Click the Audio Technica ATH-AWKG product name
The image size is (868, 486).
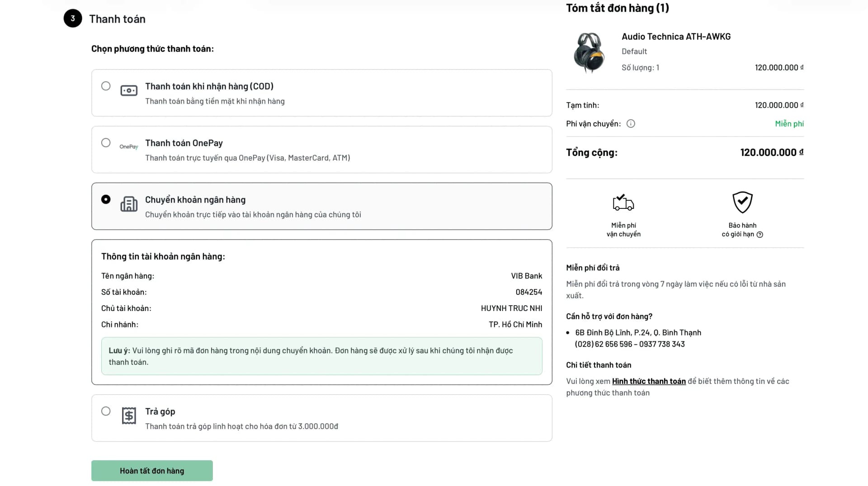[676, 37]
